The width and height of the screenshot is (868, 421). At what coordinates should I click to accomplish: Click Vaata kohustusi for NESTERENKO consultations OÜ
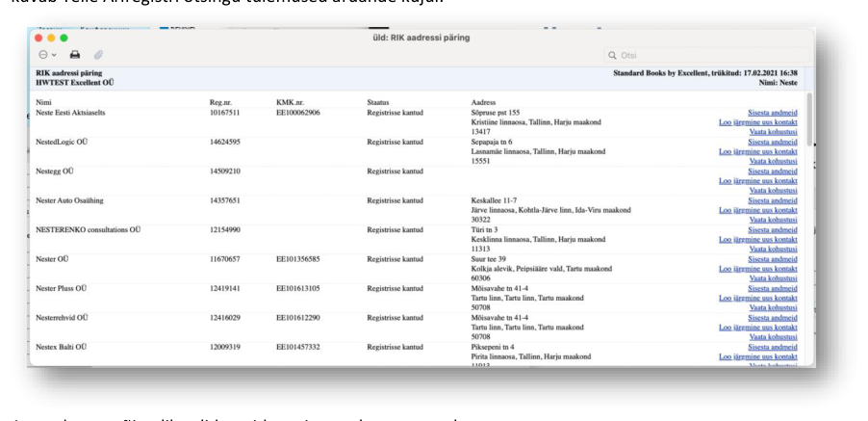[x=773, y=250]
